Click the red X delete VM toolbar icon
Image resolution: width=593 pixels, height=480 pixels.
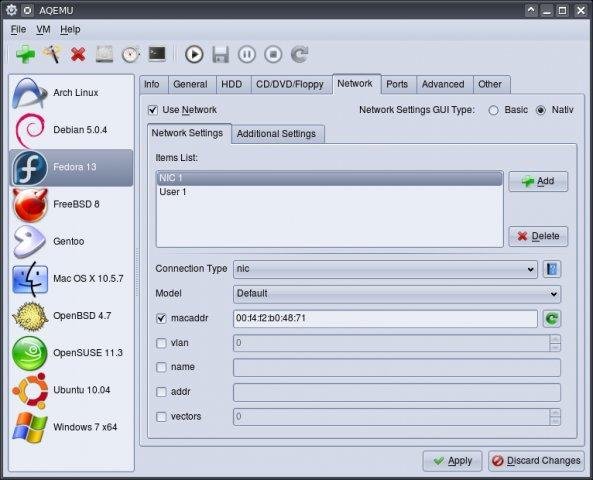click(78, 54)
